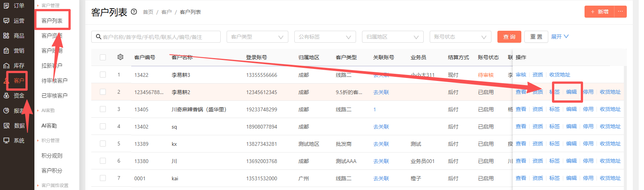
Task: Open the 订单 orders sidebar icon
Action: click(6, 6)
